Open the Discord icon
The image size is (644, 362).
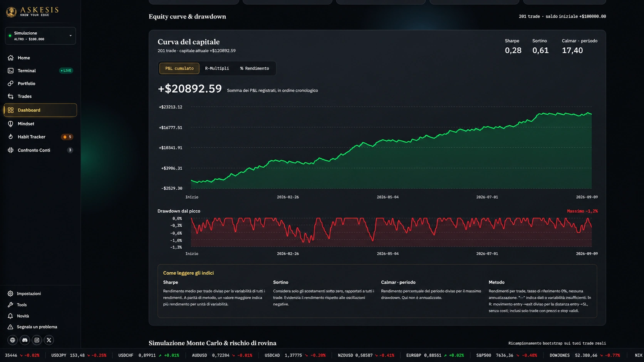point(25,340)
